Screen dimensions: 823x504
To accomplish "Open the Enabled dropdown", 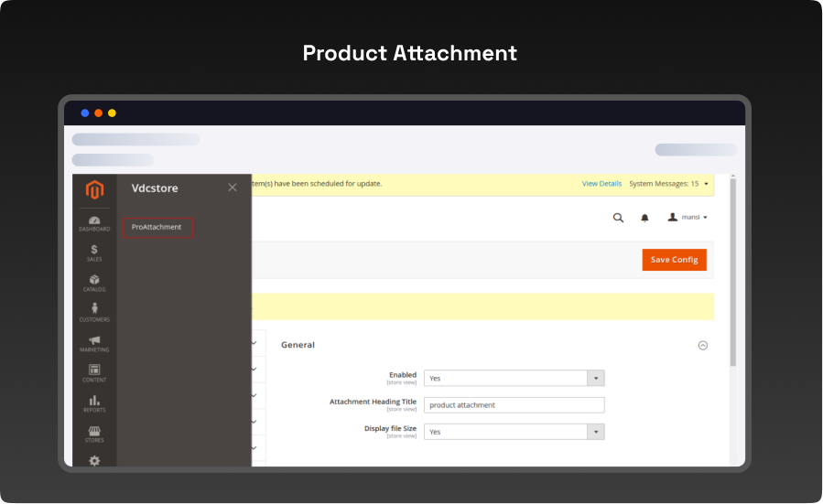I will 514,378.
